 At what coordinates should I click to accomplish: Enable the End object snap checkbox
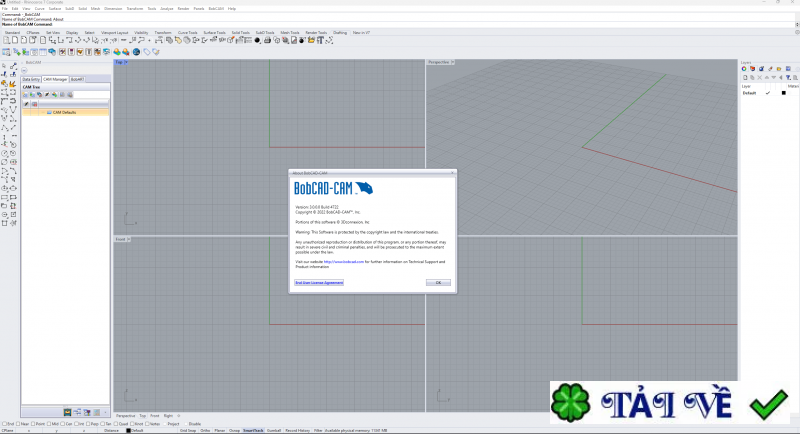coord(3,423)
